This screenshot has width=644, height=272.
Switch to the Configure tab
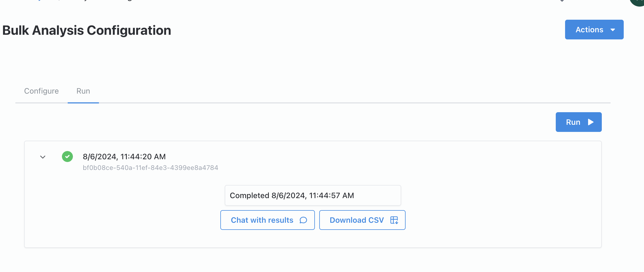coord(41,91)
